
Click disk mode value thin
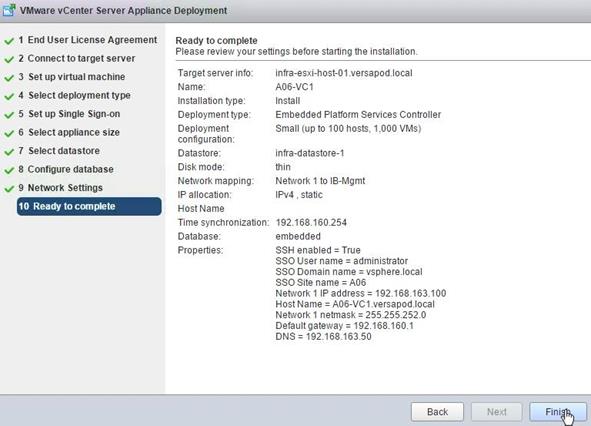283,167
